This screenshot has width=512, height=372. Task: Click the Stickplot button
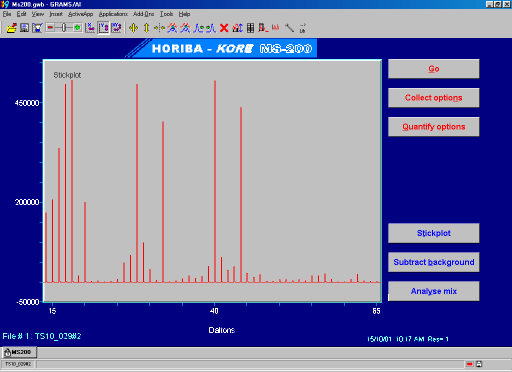coord(434,233)
